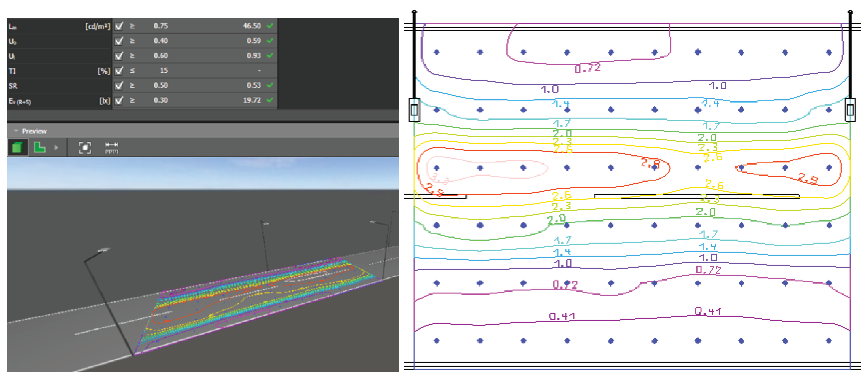The height and width of the screenshot is (380, 868).
Task: Activate the measure distance ruler tool
Action: click(111, 147)
